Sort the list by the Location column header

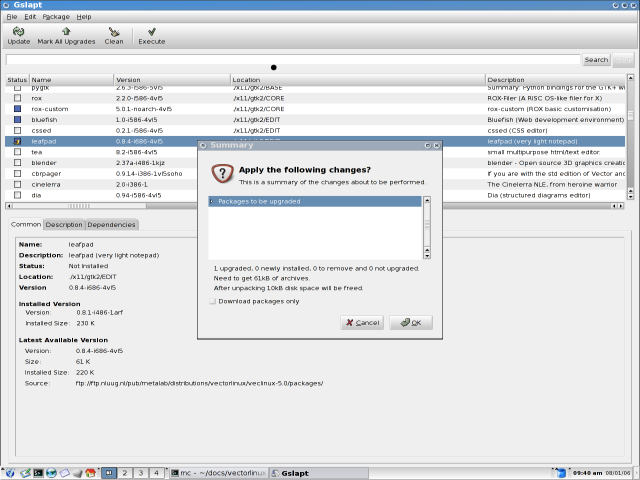pos(246,79)
